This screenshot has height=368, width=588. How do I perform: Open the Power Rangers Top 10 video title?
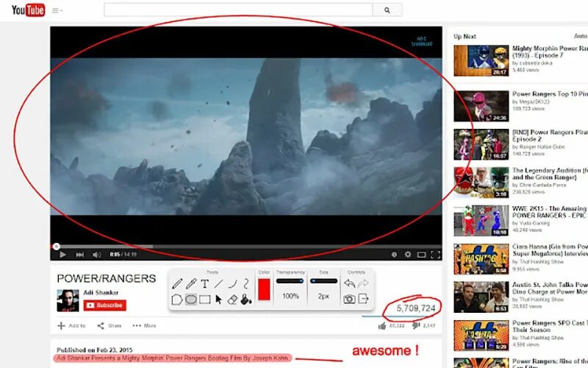tap(550, 94)
